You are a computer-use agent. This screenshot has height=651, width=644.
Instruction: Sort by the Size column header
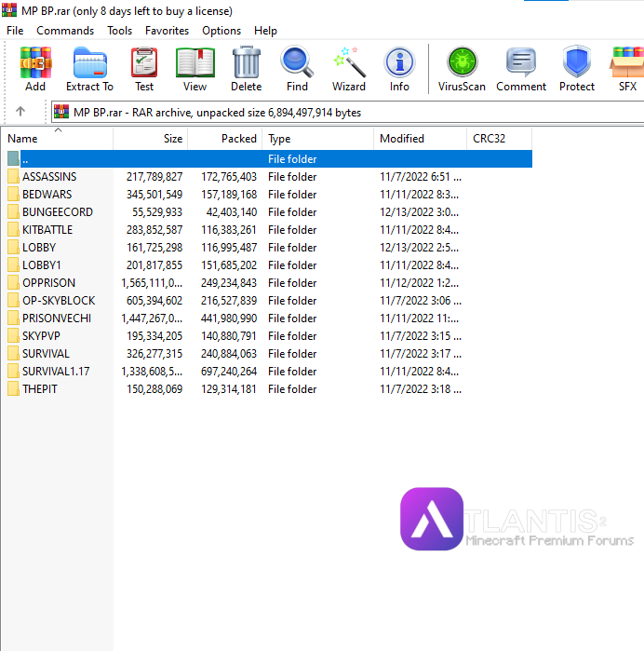pyautogui.click(x=150, y=139)
